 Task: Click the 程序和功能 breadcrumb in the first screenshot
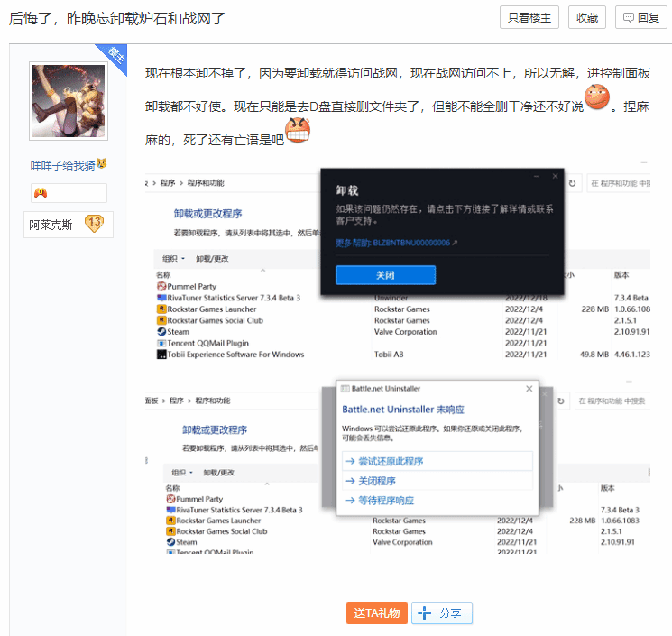(x=206, y=183)
